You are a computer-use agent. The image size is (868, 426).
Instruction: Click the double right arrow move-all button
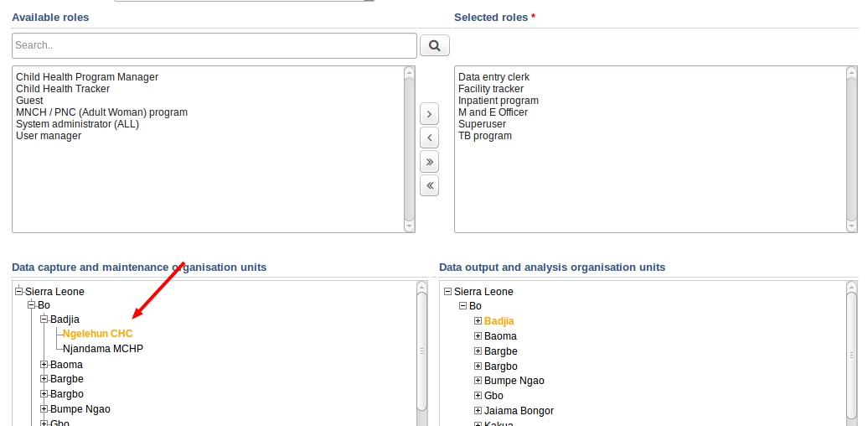pos(429,162)
